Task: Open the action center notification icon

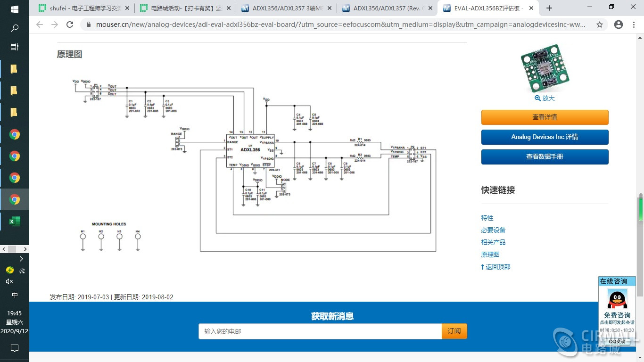Action: coord(14,348)
